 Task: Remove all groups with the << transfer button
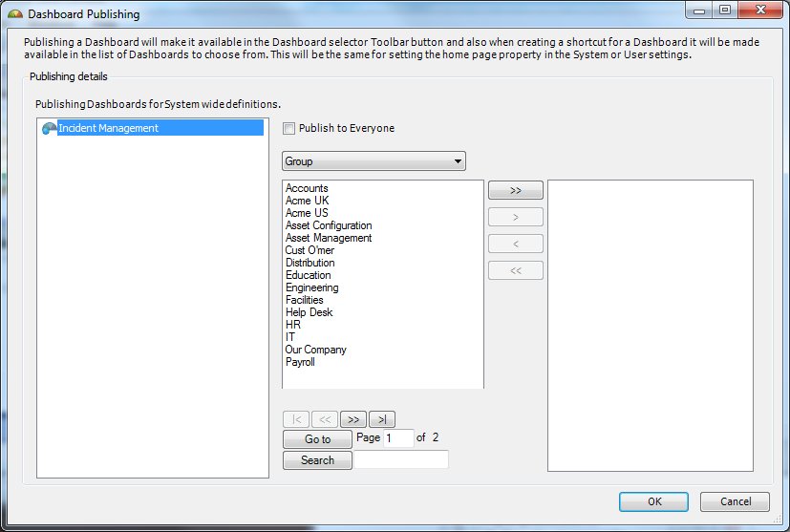pyautogui.click(x=516, y=270)
